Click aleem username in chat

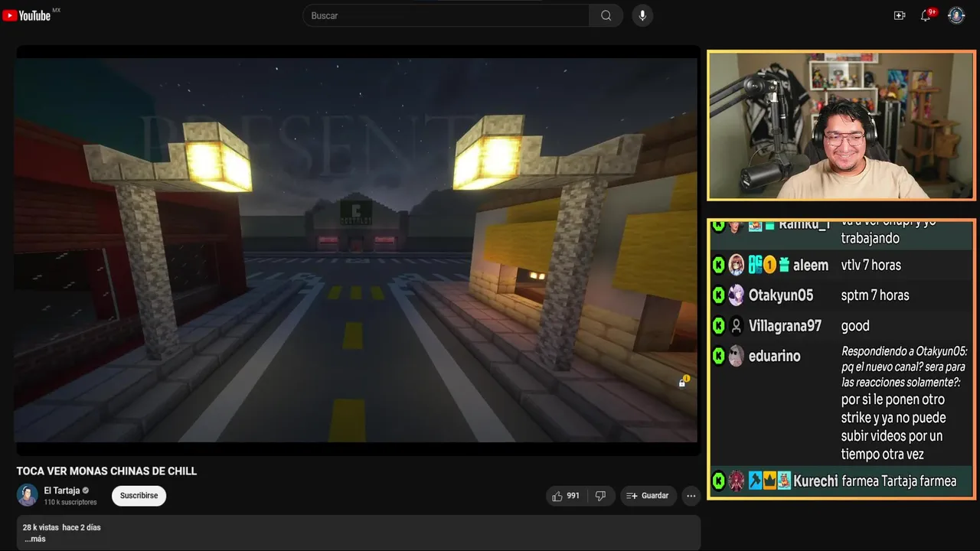point(811,265)
